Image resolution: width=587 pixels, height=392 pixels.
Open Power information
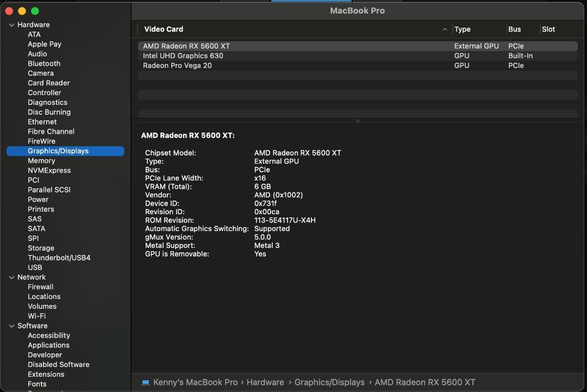point(38,200)
